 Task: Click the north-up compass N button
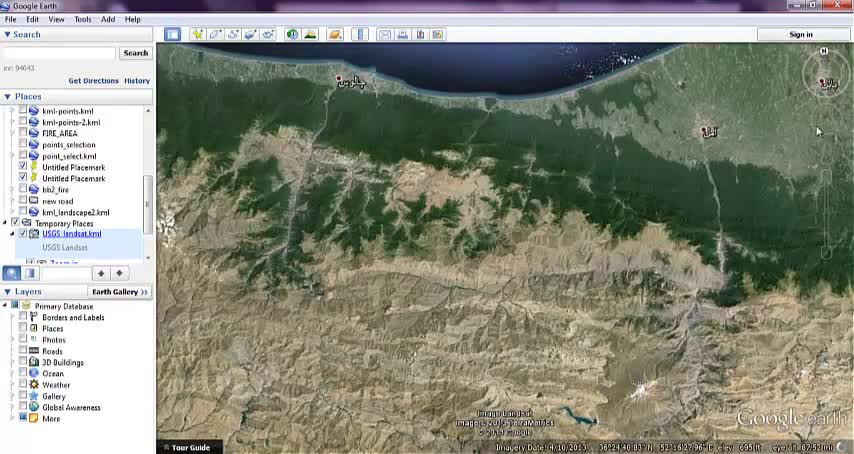pyautogui.click(x=824, y=51)
